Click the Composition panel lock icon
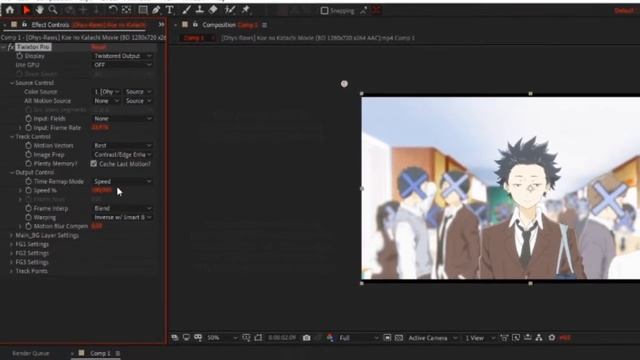The height and width of the screenshot is (360, 640). coord(195,25)
